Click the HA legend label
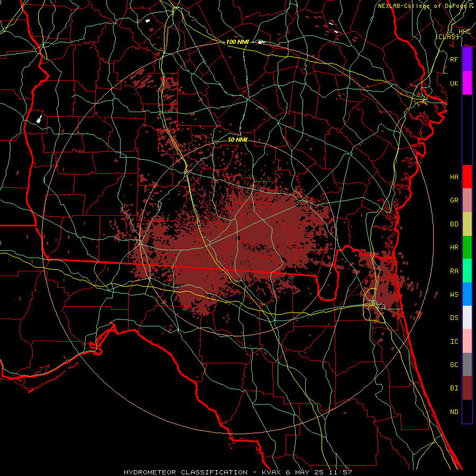Image resolution: width=476 pixels, height=476 pixels. (454, 177)
